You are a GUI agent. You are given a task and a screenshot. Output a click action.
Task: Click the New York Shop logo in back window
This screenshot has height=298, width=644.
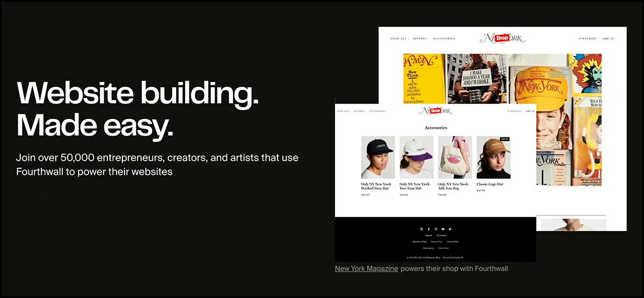coord(502,38)
